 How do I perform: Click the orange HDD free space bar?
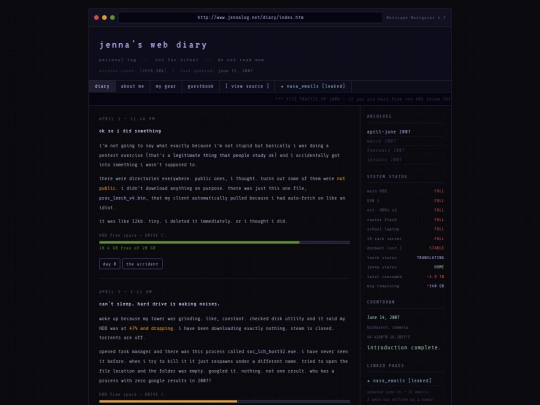coord(224,402)
